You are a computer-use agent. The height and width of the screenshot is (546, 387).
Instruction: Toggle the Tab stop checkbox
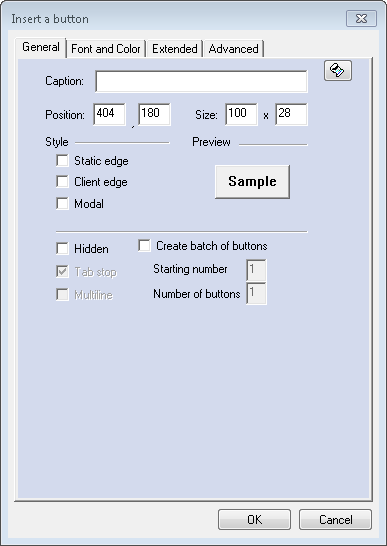pos(62,272)
